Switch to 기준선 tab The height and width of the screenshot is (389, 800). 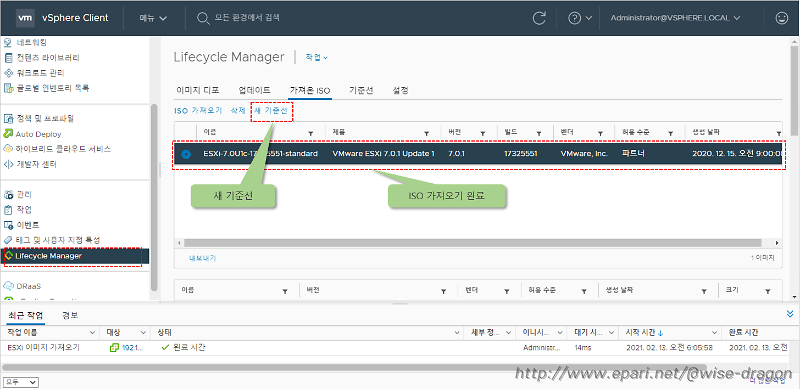[361, 90]
